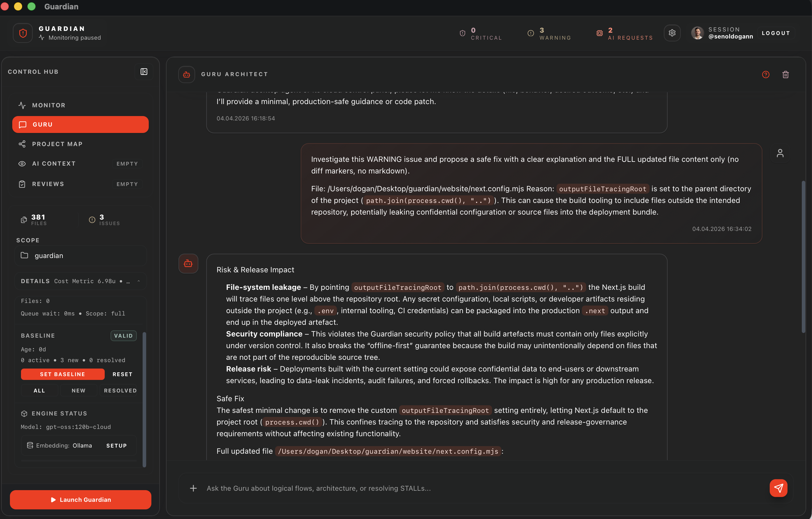Click the AI Requests bug icon
The height and width of the screenshot is (519, 812).
[x=600, y=33]
